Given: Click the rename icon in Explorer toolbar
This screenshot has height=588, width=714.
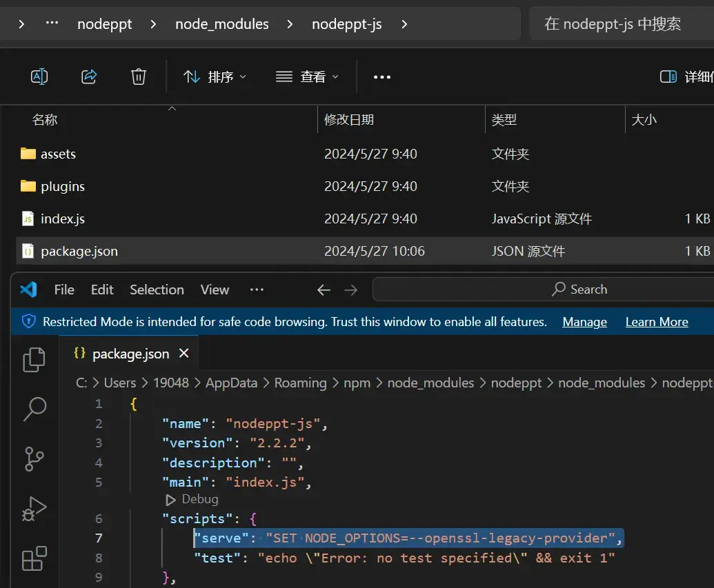Looking at the screenshot, I should coord(39,77).
